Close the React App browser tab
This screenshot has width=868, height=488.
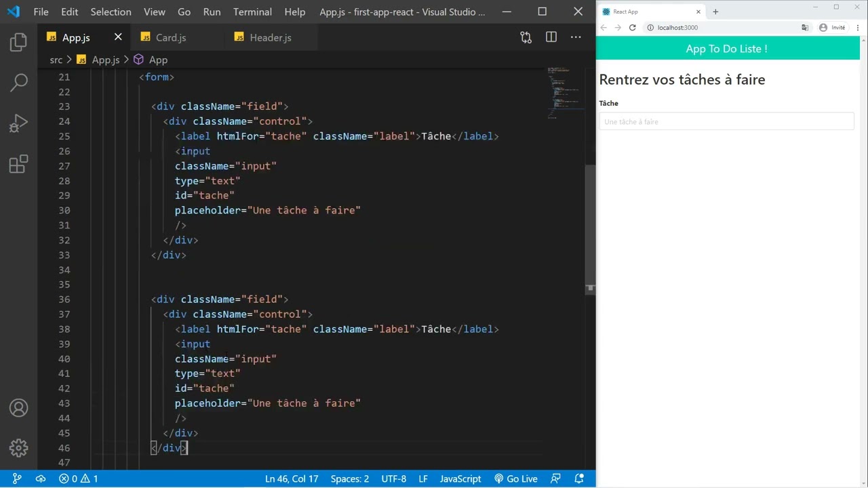pos(698,12)
